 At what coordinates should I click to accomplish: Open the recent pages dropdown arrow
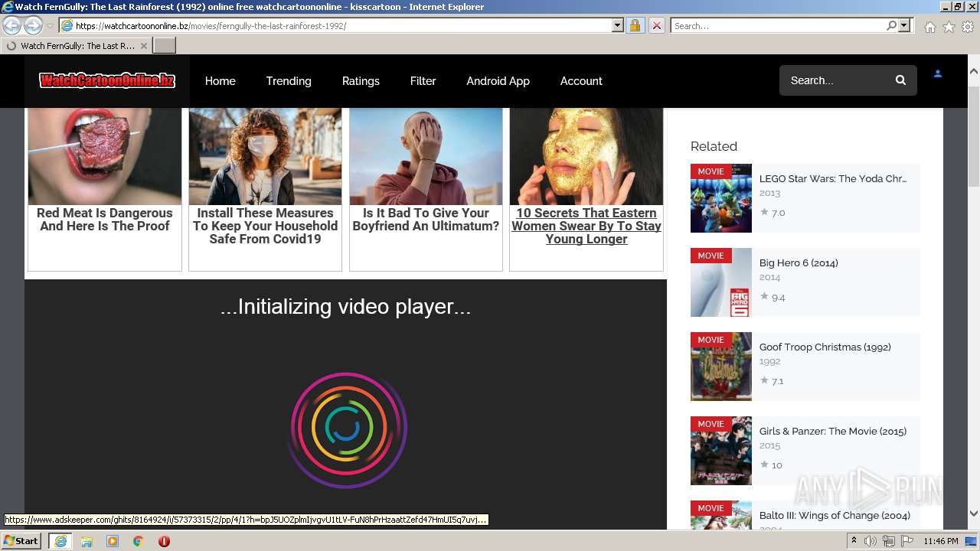coord(50,25)
